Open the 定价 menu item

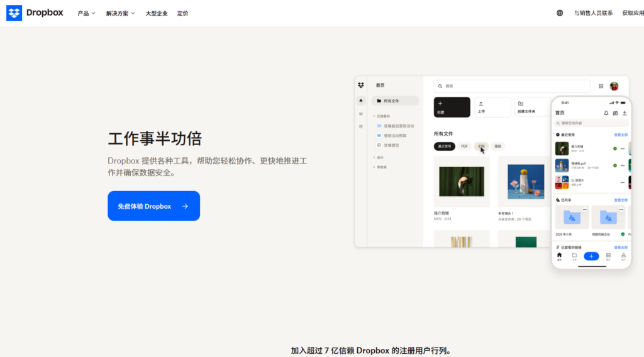tap(183, 14)
